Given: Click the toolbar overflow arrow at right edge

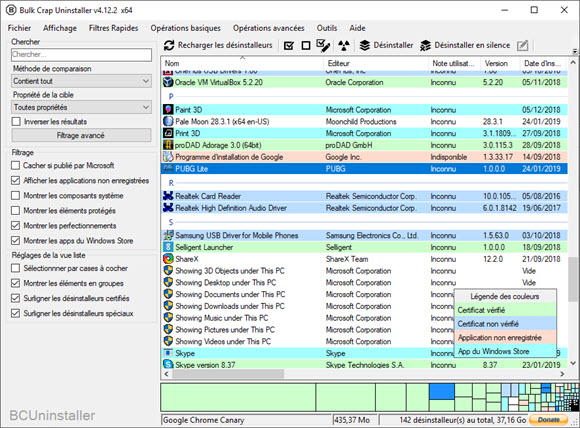Looking at the screenshot, I should 575,51.
